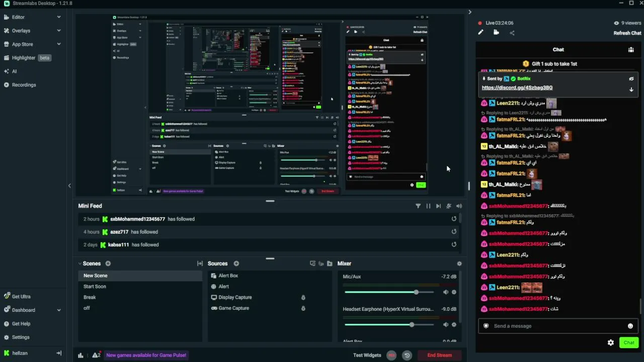Click Get Ultra in the sidebar

(x=21, y=297)
